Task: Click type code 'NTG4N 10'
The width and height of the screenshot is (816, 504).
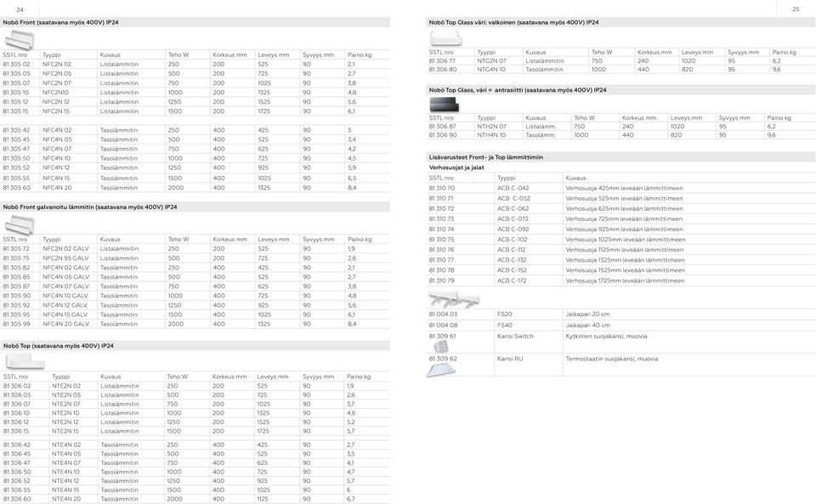Action: click(x=491, y=69)
